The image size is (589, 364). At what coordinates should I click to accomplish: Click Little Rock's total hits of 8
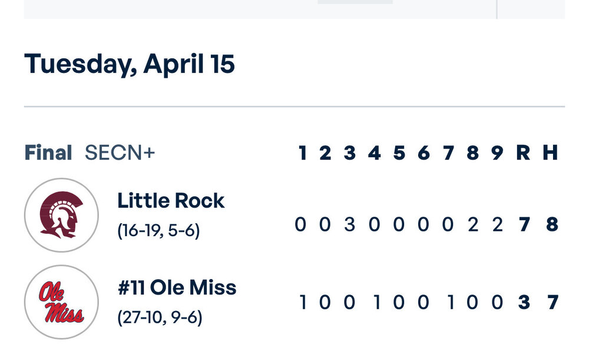click(x=551, y=224)
